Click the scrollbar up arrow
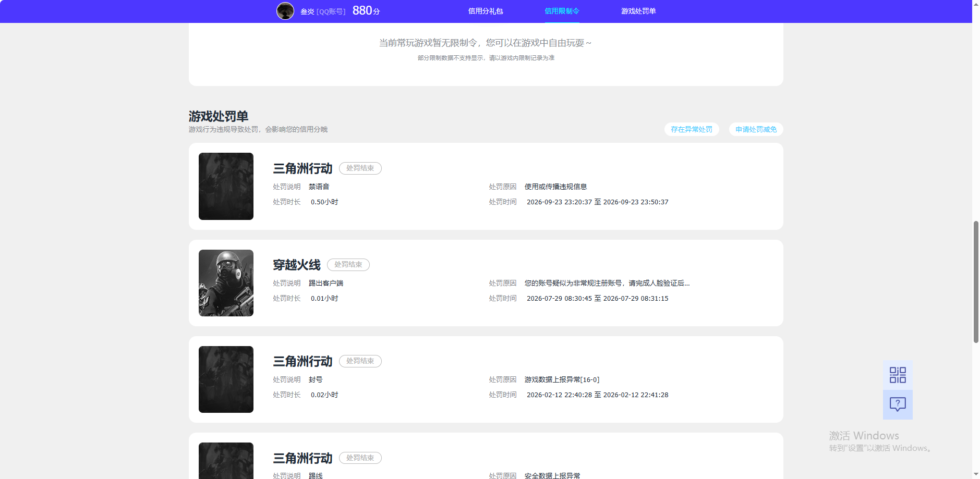The width and height of the screenshot is (980, 479). [976, 4]
